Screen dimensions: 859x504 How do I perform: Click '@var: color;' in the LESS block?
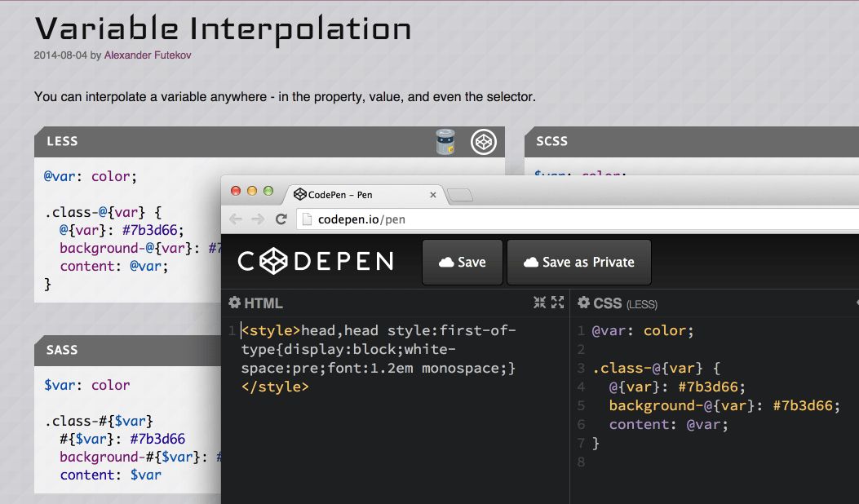pos(91,176)
